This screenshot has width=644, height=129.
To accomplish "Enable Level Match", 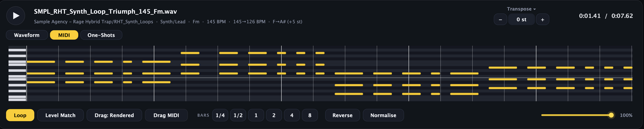I will [x=60, y=115].
